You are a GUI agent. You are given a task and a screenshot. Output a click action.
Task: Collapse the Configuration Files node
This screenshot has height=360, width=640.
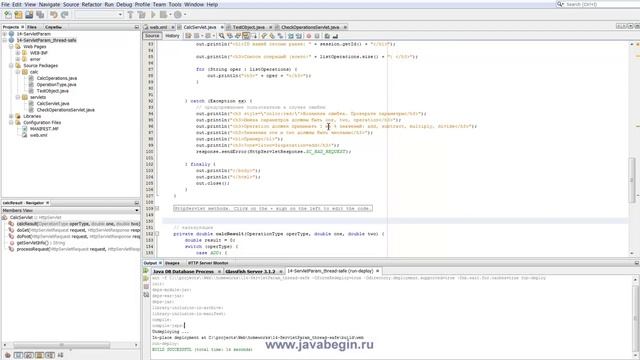click(11, 122)
